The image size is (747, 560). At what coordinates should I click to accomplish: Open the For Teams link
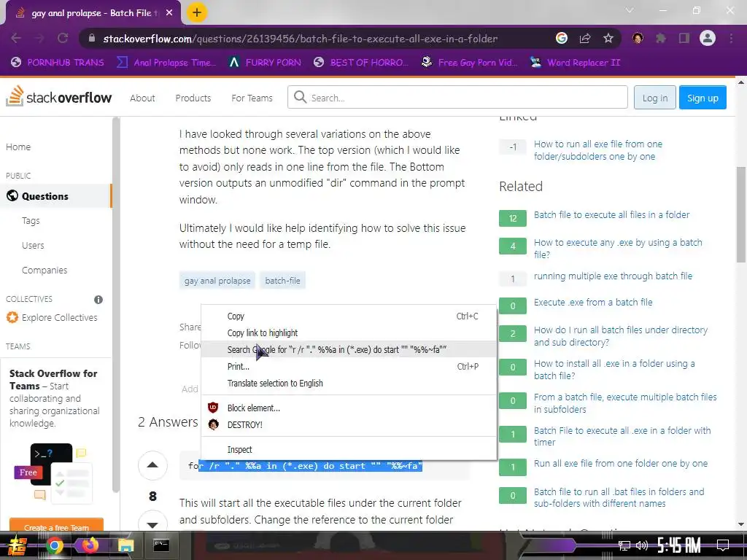[252, 98]
